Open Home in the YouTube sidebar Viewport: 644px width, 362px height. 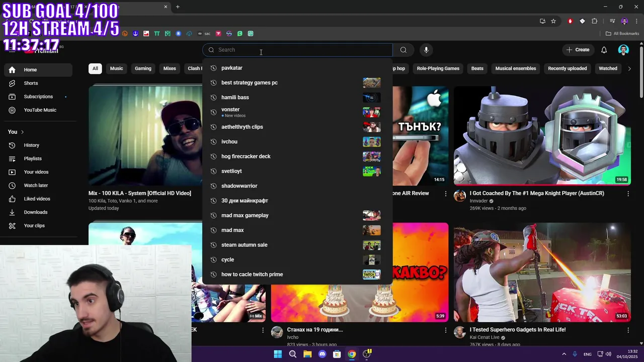click(38, 70)
